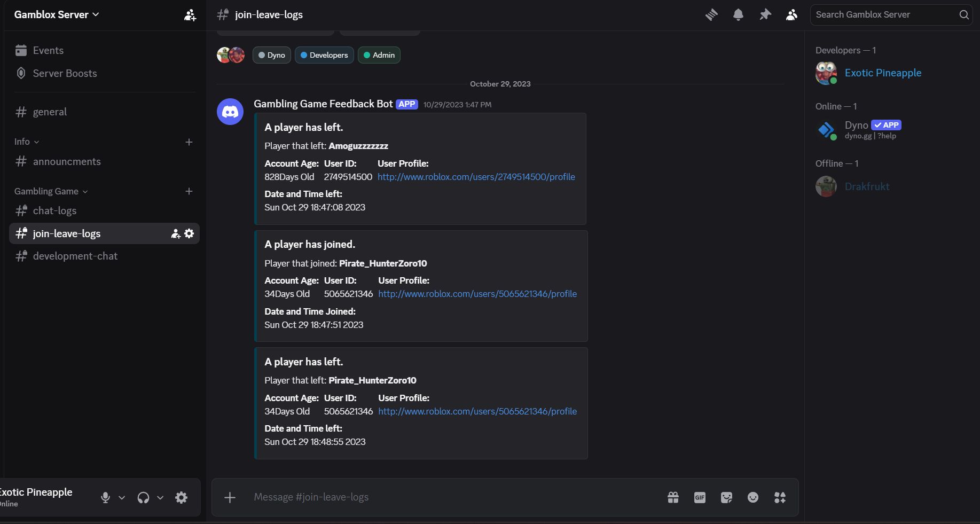Open the Gamblox Server dropdown menu
The width and height of the screenshot is (980, 524).
(57, 15)
